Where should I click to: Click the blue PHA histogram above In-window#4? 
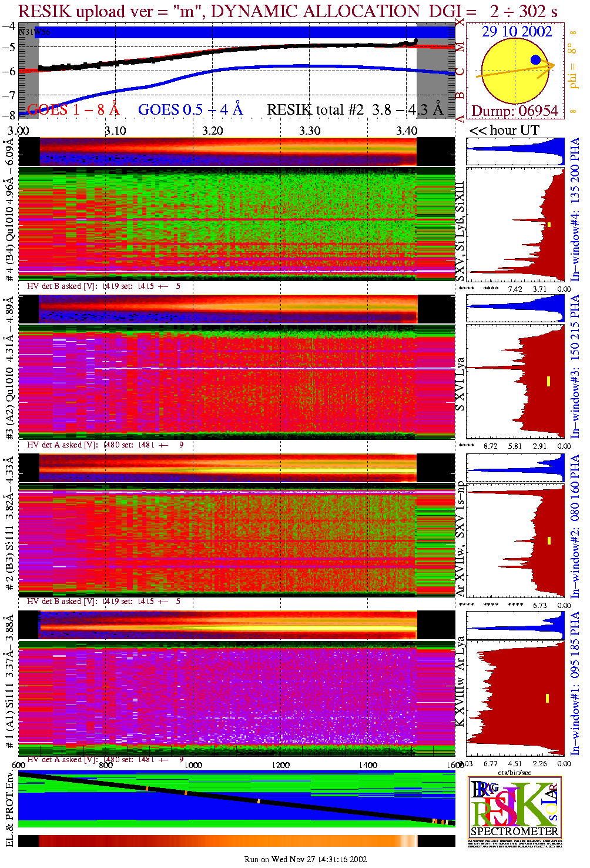pyautogui.click(x=515, y=151)
